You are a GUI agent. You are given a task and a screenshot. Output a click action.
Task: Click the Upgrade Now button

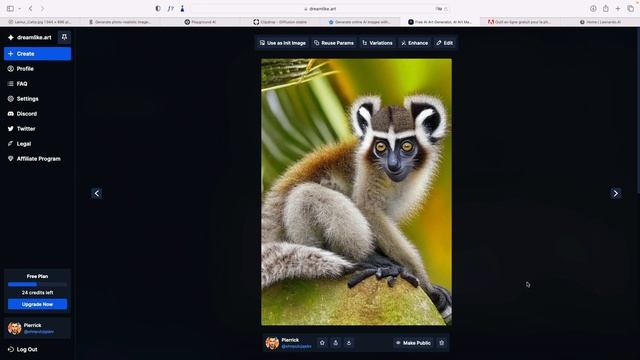[x=37, y=304]
